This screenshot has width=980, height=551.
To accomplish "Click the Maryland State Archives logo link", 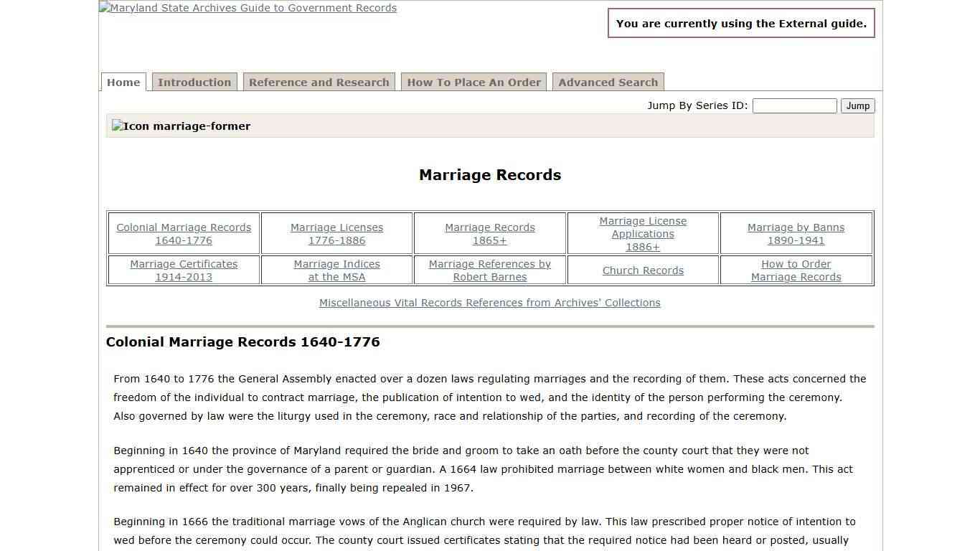I will tap(248, 8).
